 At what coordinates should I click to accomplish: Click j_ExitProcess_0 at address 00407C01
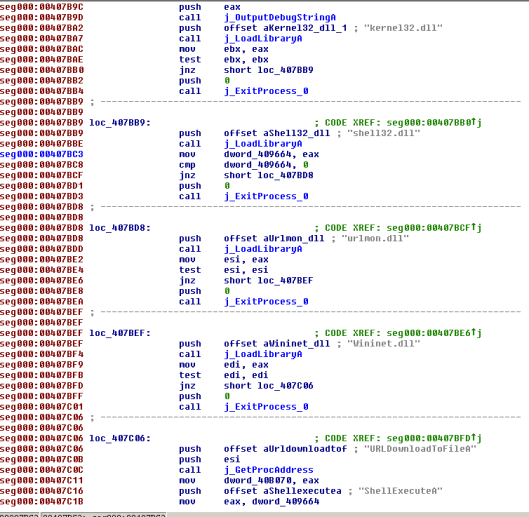click(266, 407)
